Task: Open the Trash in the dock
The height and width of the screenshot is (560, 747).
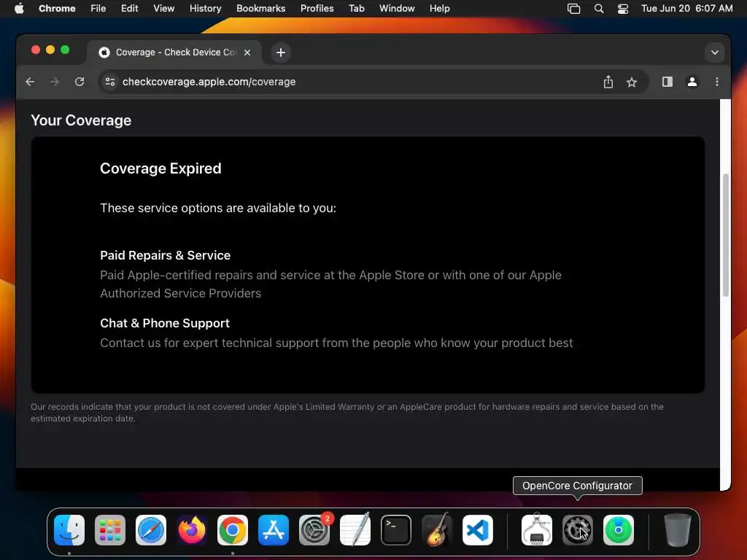Action: point(678,530)
